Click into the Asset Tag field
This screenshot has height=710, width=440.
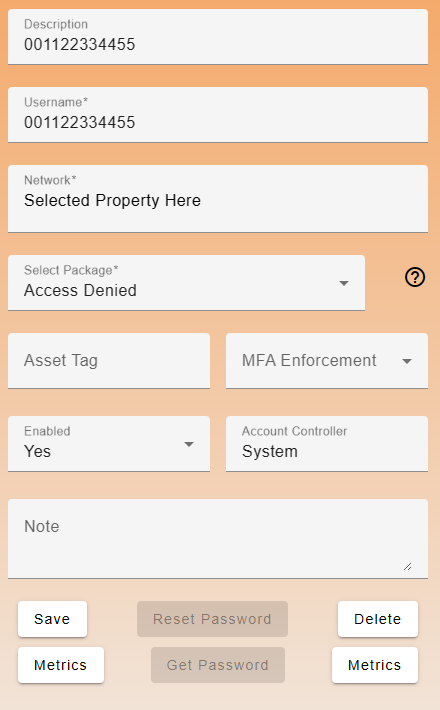point(109,361)
